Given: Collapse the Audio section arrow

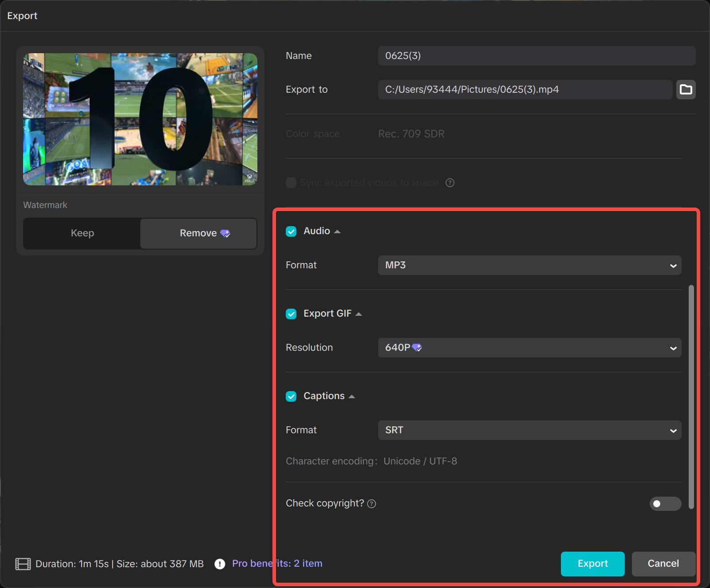Looking at the screenshot, I should [x=337, y=231].
